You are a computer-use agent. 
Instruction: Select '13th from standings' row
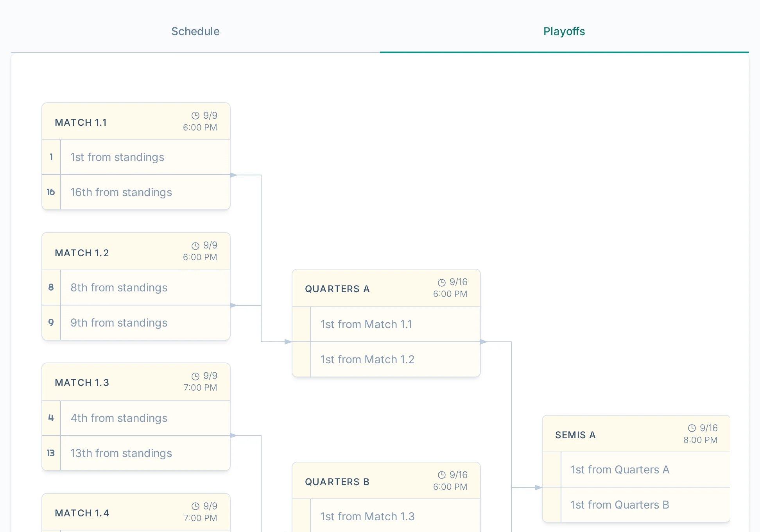coord(136,453)
